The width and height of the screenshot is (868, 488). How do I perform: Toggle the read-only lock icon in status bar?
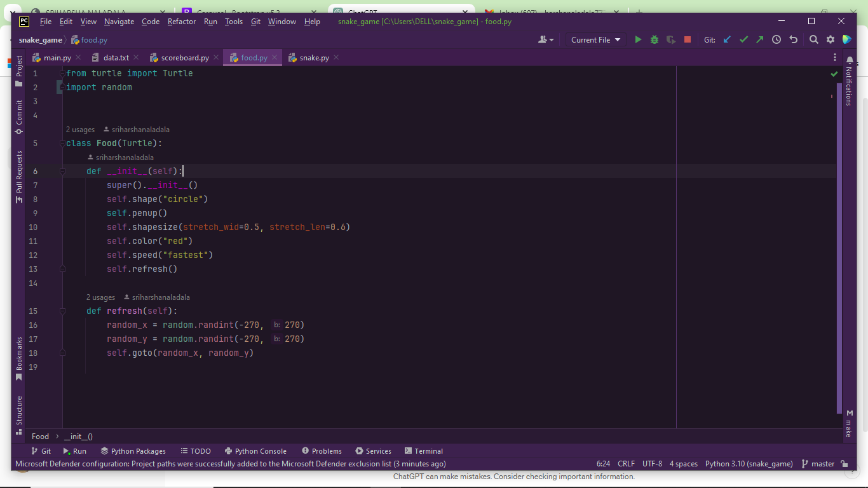(x=844, y=464)
